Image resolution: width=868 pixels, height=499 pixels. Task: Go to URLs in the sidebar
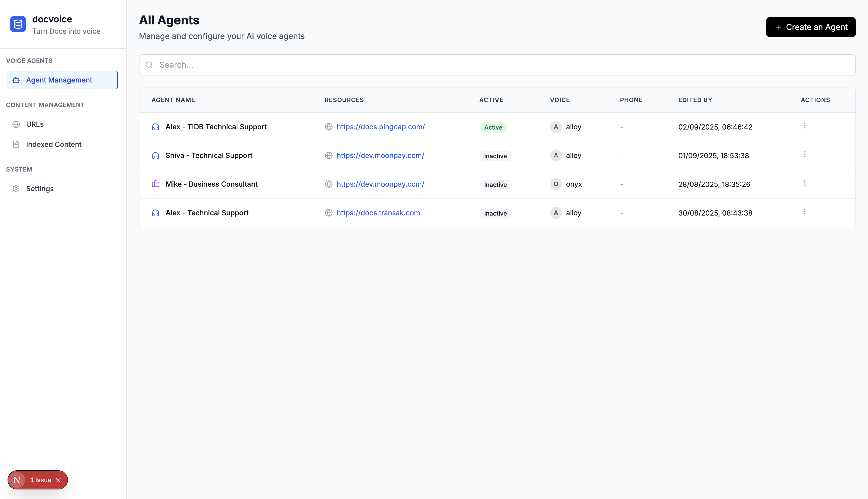(35, 124)
